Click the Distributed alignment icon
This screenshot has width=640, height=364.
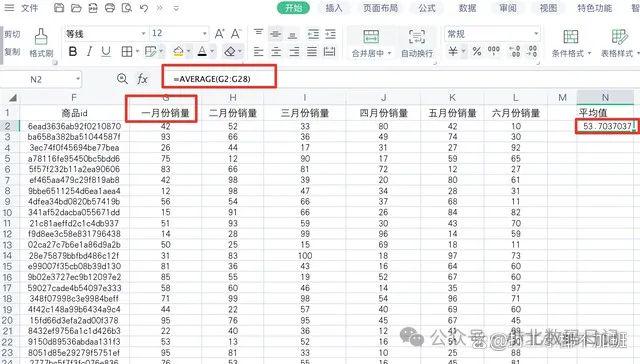click(x=329, y=51)
